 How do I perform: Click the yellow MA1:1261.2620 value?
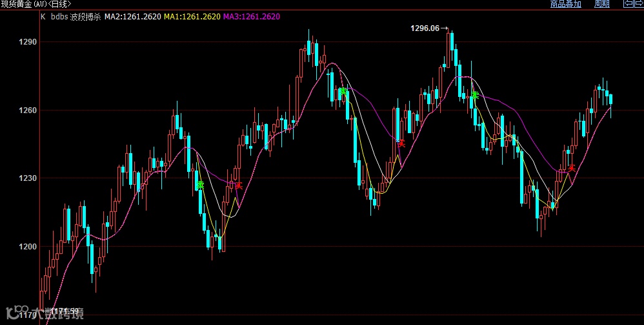click(192, 17)
